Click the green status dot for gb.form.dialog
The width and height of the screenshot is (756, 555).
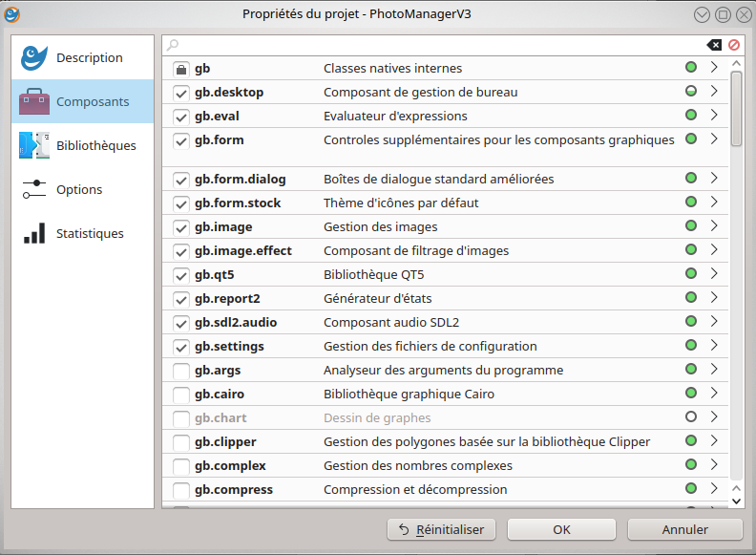click(691, 178)
